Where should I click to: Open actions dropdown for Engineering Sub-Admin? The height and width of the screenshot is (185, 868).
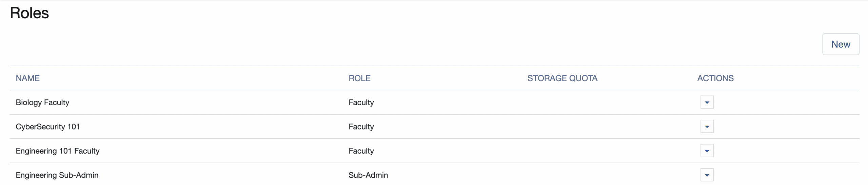coord(707,175)
